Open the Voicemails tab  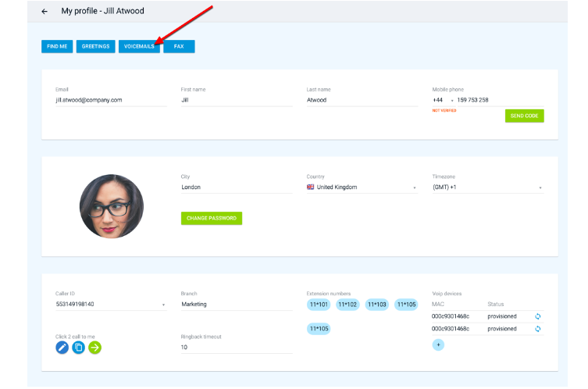click(140, 47)
